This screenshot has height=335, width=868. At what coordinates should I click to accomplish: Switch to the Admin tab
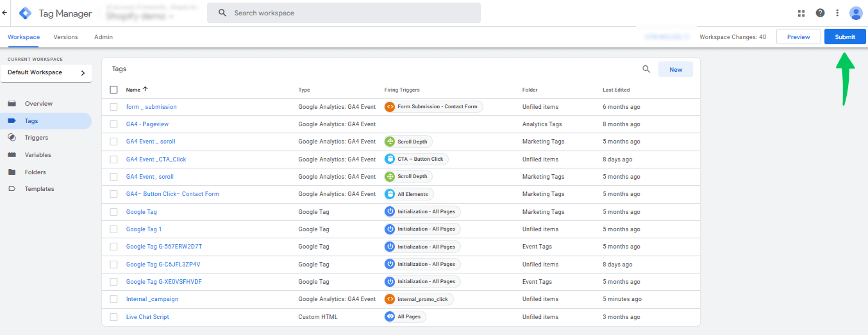(103, 37)
